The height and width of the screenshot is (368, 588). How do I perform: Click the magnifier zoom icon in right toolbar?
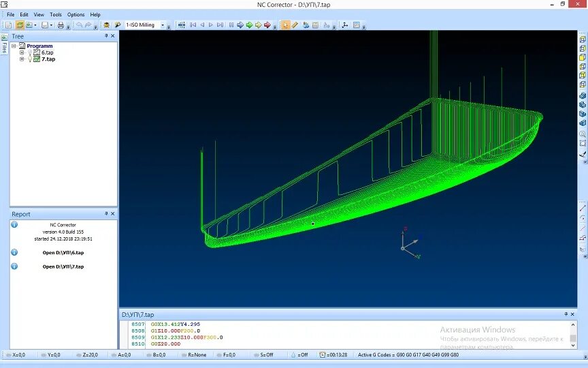click(x=583, y=134)
